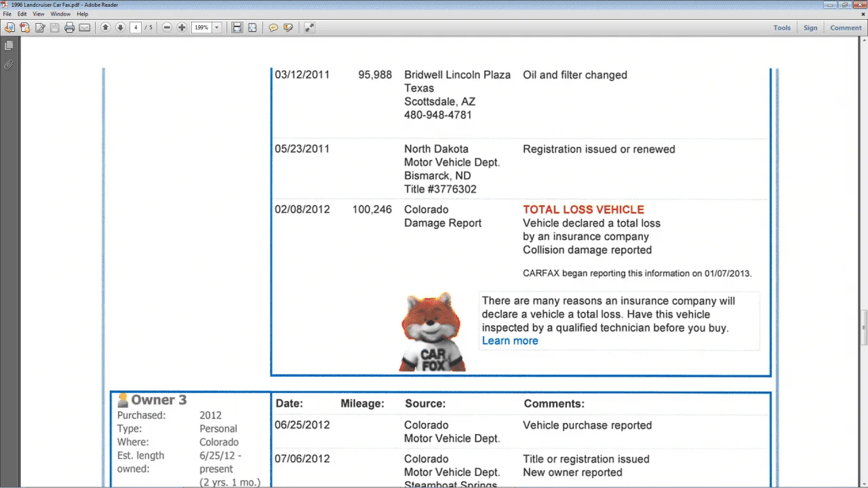
Task: Select the highlight text tool
Action: point(288,28)
